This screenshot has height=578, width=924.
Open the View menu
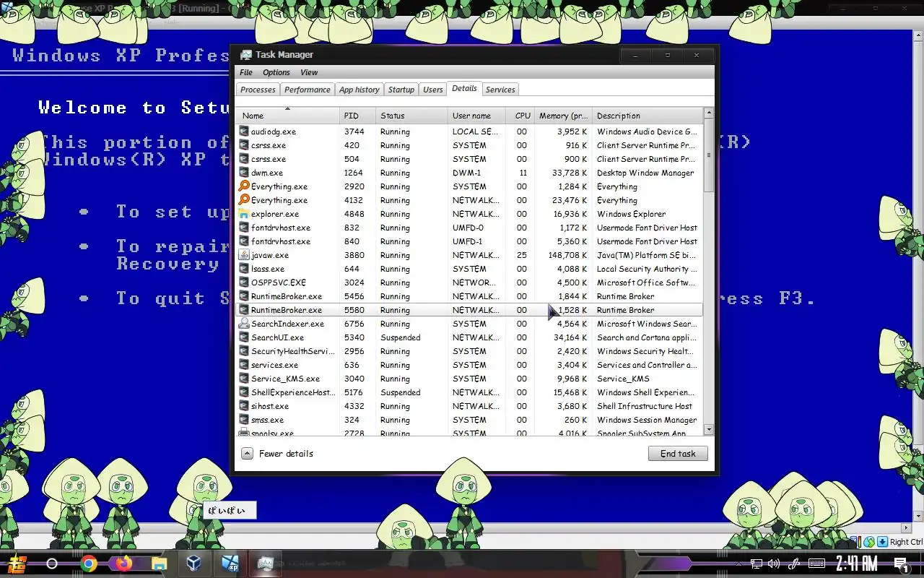click(309, 72)
